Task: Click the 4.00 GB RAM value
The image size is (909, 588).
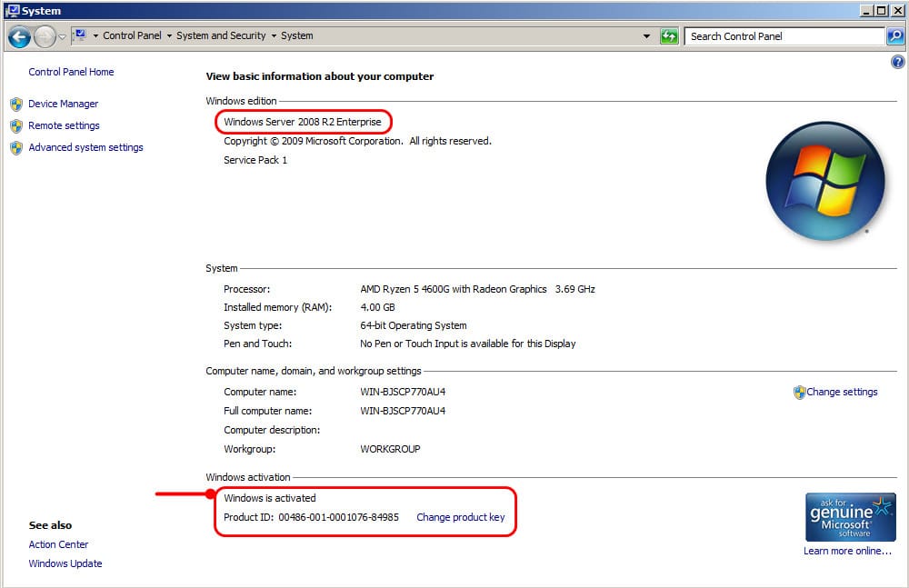Action: coord(377,307)
